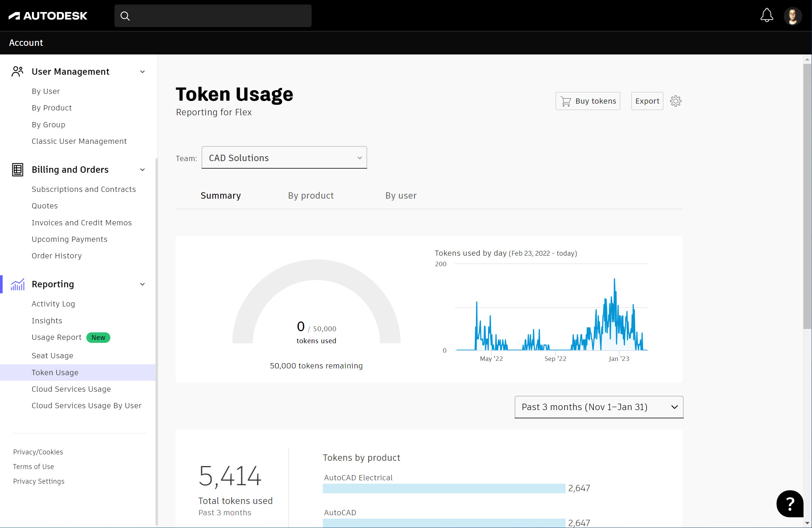The image size is (812, 528).
Task: Open Order History
Action: pos(57,256)
